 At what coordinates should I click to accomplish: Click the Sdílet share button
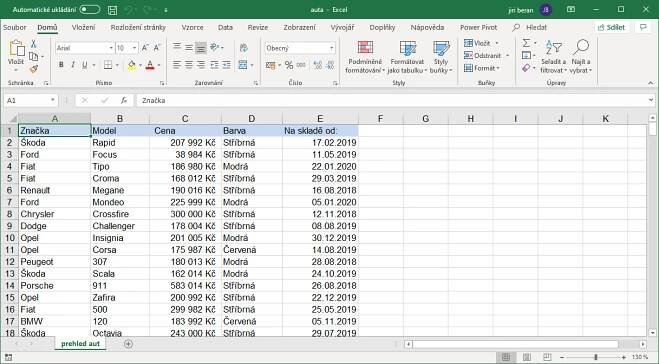tap(612, 27)
